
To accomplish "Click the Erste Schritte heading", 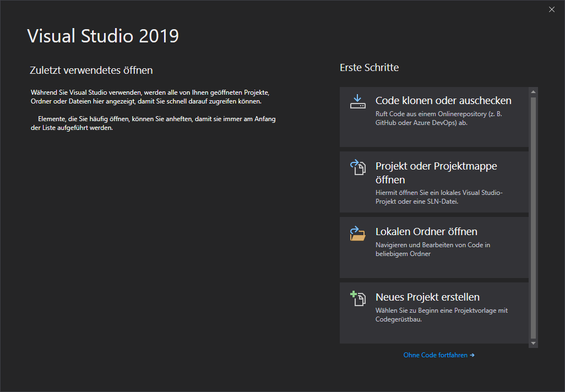I will click(369, 68).
